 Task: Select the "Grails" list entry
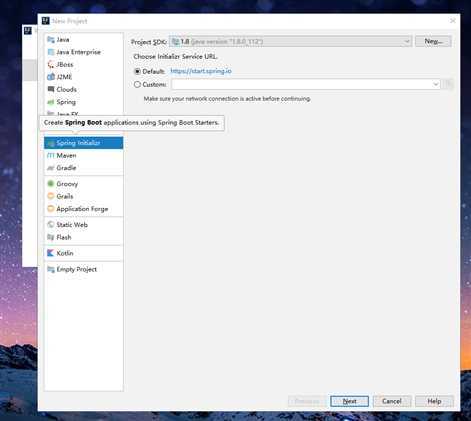pos(83,196)
